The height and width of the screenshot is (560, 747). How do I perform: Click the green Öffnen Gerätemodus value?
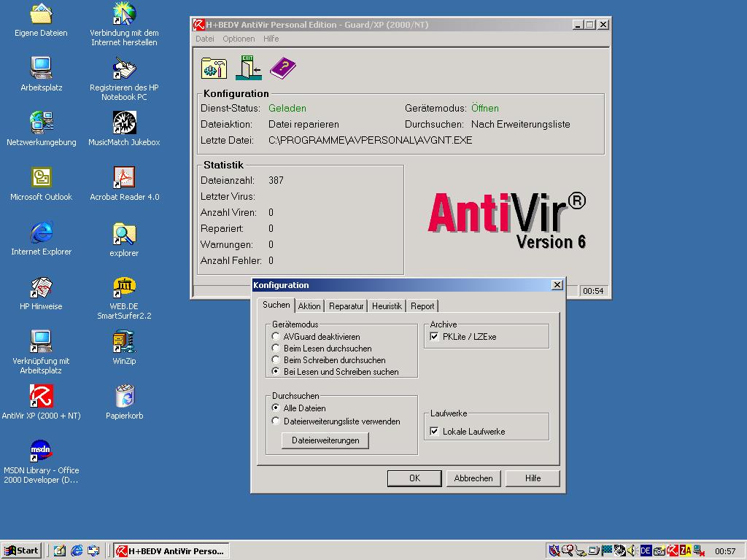(x=485, y=108)
